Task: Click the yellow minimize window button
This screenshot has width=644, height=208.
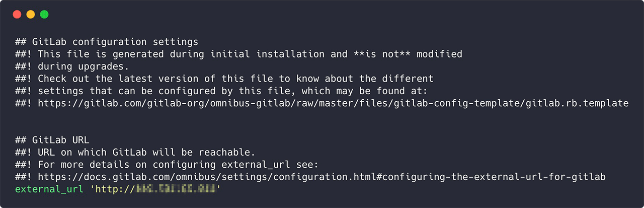Action: coord(31,15)
